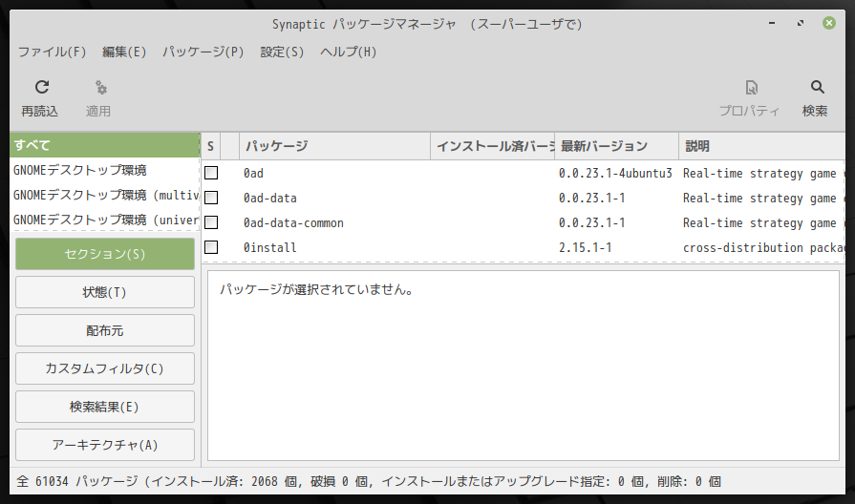Select the 0ad-data-common package name
855x504 pixels.
(x=293, y=222)
